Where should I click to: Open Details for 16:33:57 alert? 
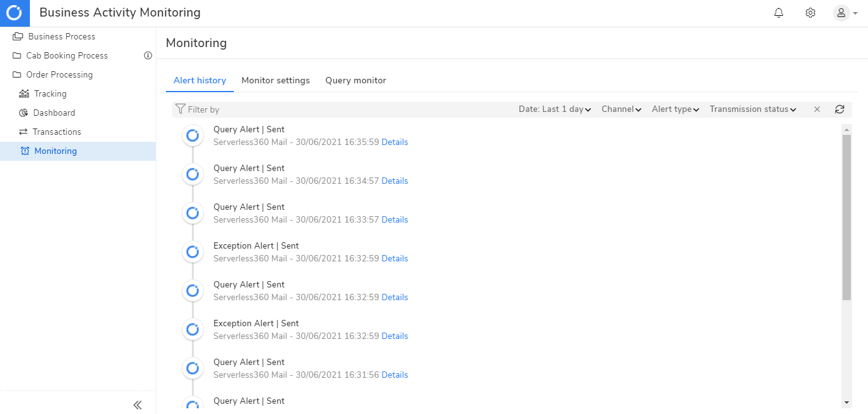click(395, 219)
